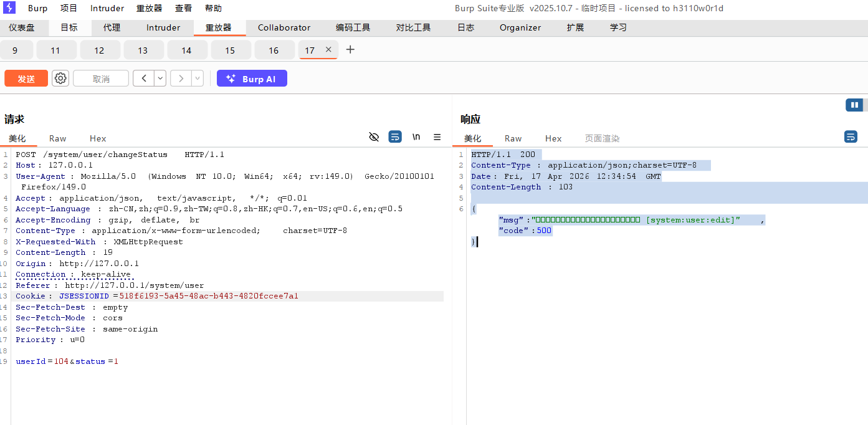The height and width of the screenshot is (425, 868).
Task: Switch response view to 美化
Action: pyautogui.click(x=473, y=138)
